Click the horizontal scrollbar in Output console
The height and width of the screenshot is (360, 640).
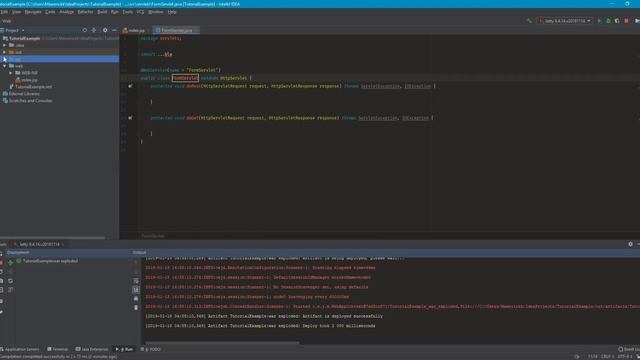tap(222, 343)
